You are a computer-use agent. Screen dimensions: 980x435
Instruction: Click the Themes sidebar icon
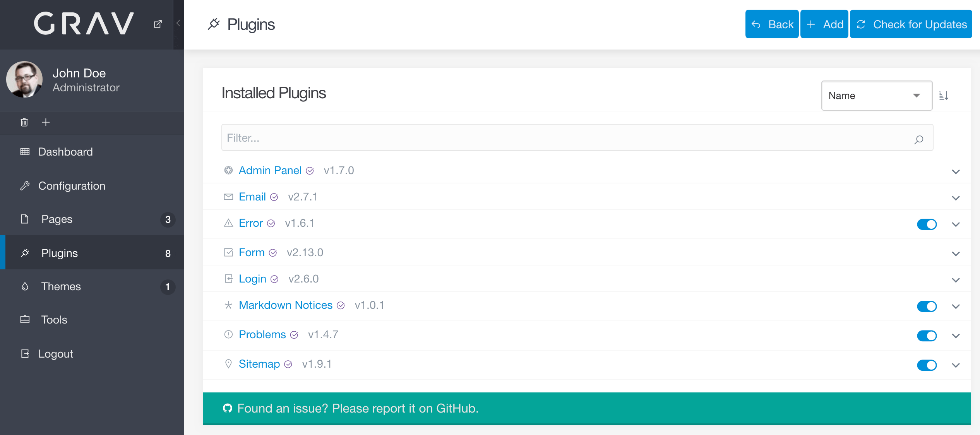25,286
